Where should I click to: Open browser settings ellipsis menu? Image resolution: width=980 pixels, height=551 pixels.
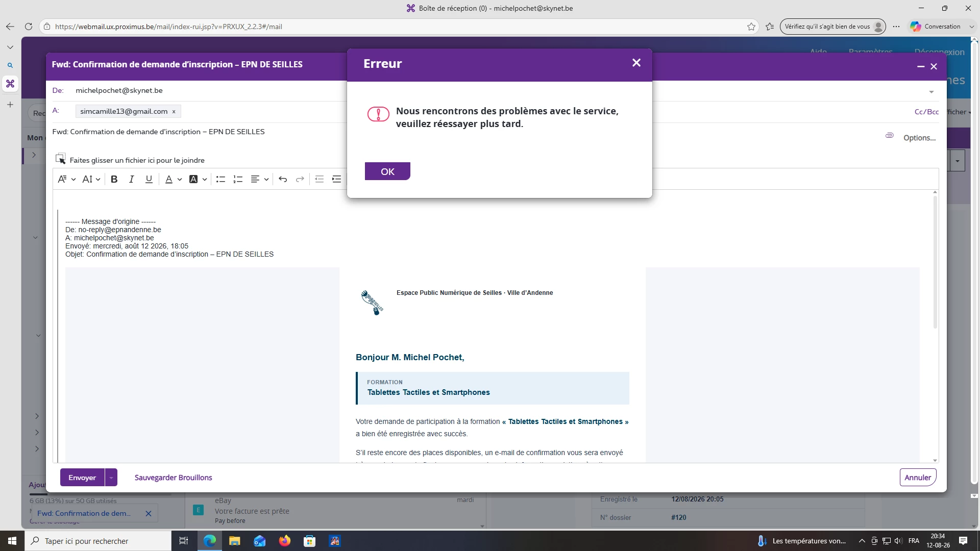896,27
